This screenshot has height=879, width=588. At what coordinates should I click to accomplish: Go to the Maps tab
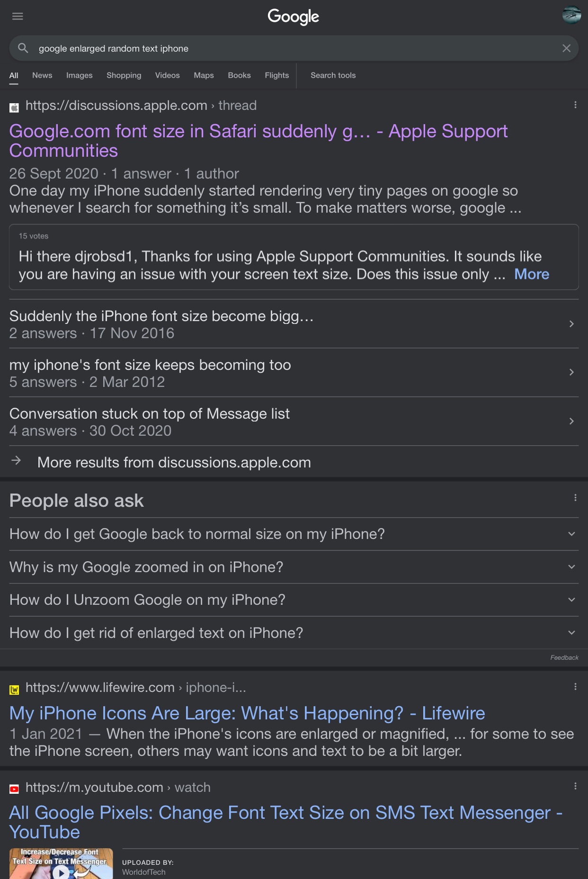tap(204, 75)
